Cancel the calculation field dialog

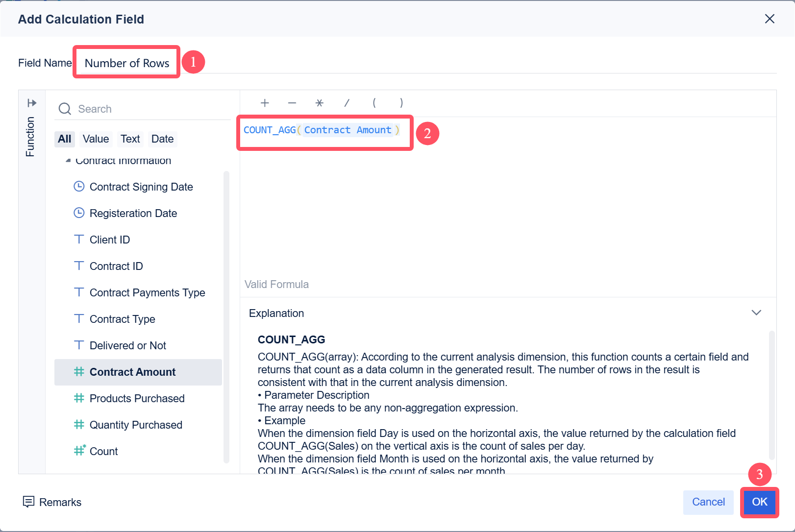(x=708, y=502)
